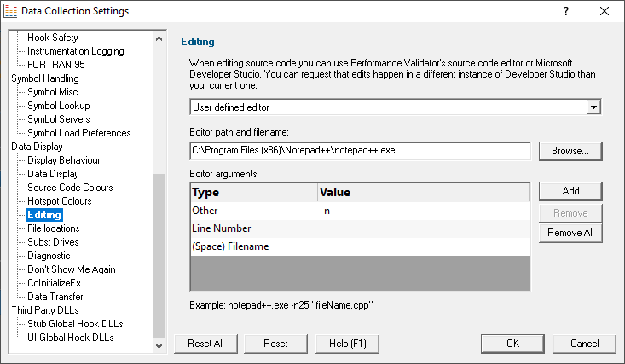Image resolution: width=625 pixels, height=364 pixels.
Task: Open the User defined editor dropdown
Action: [593, 107]
